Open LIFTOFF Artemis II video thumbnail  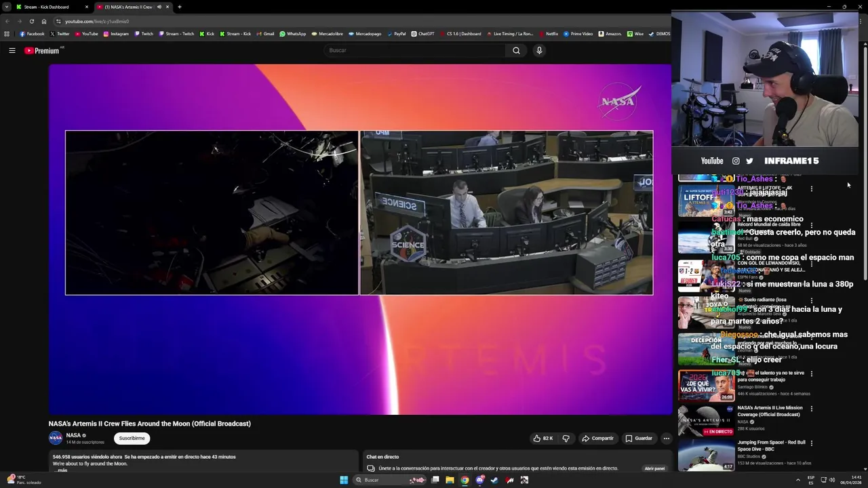point(706,201)
